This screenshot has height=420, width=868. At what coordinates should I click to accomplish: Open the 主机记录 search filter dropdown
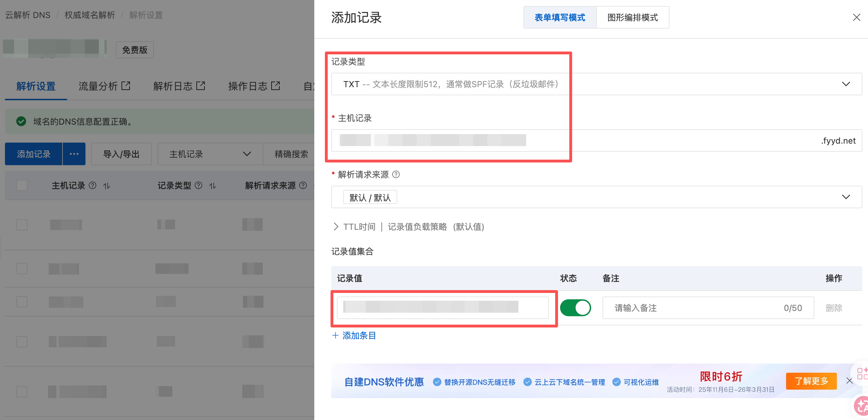click(210, 154)
